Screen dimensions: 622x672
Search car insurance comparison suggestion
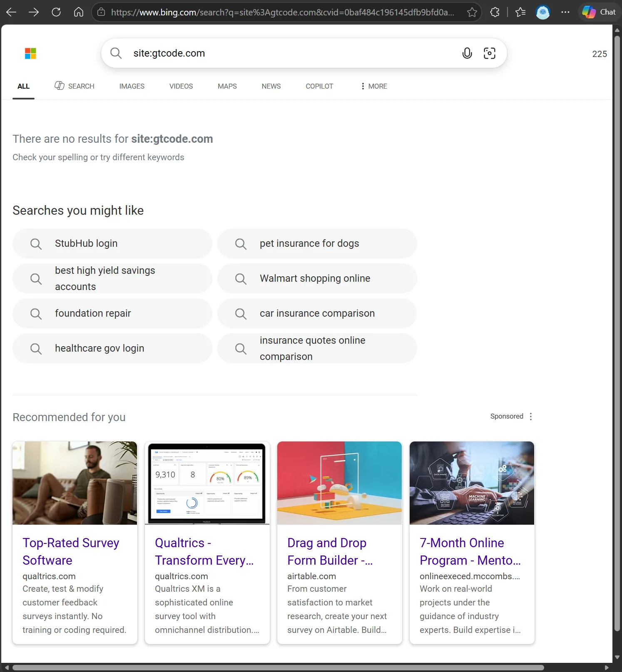(317, 313)
